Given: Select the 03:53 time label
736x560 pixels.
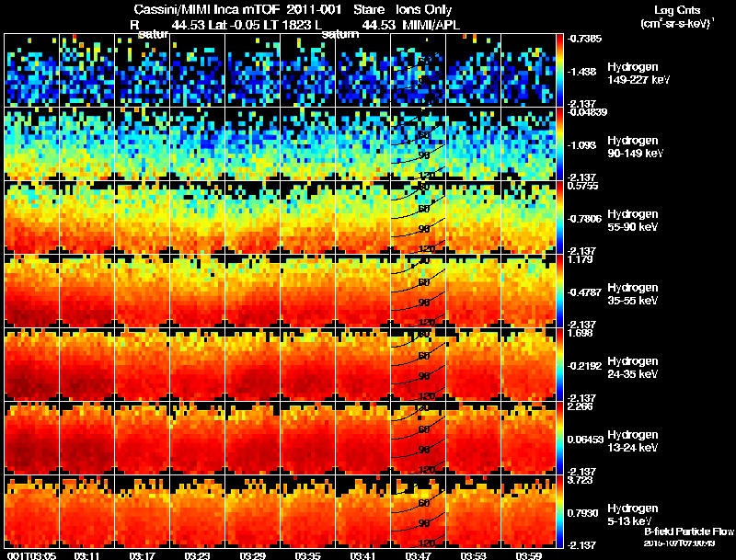Looking at the screenshot, I should (x=473, y=555).
